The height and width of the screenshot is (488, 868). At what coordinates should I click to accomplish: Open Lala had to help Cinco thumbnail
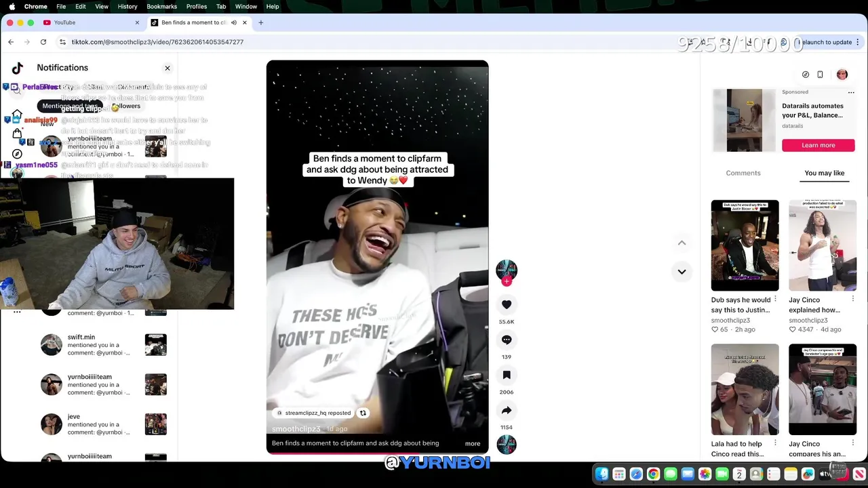745,390
